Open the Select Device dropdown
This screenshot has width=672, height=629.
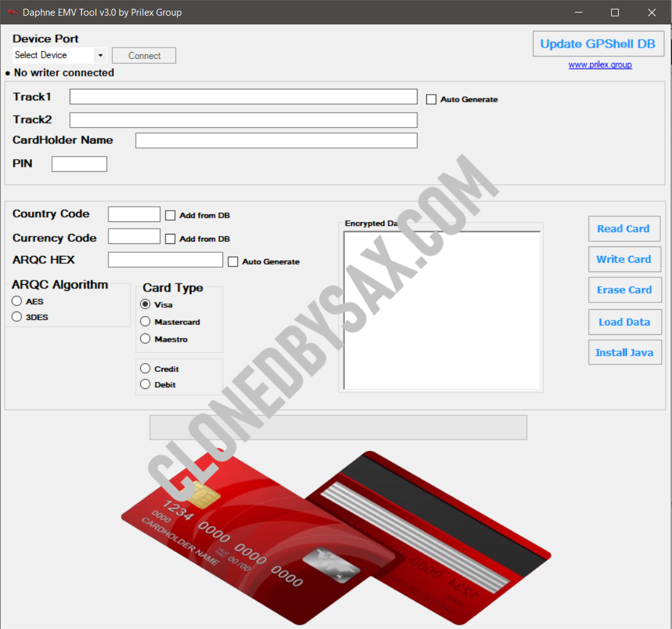[x=59, y=55]
